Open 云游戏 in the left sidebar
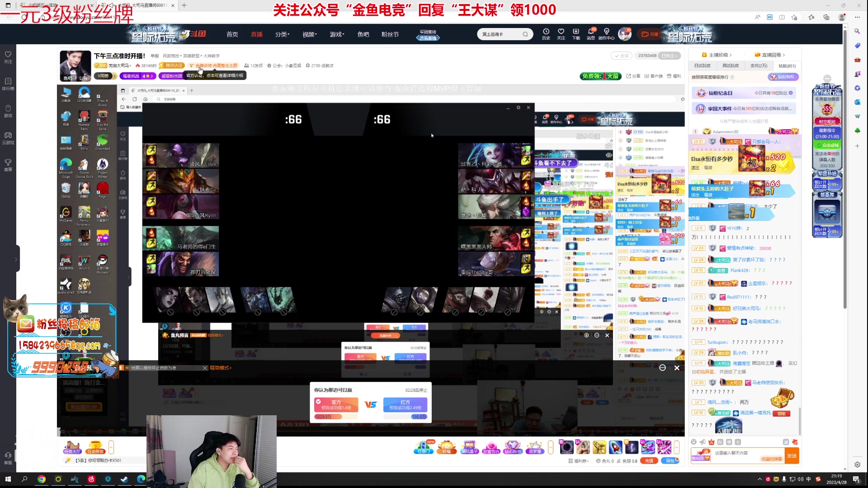The width and height of the screenshot is (868, 488). tap(8, 138)
